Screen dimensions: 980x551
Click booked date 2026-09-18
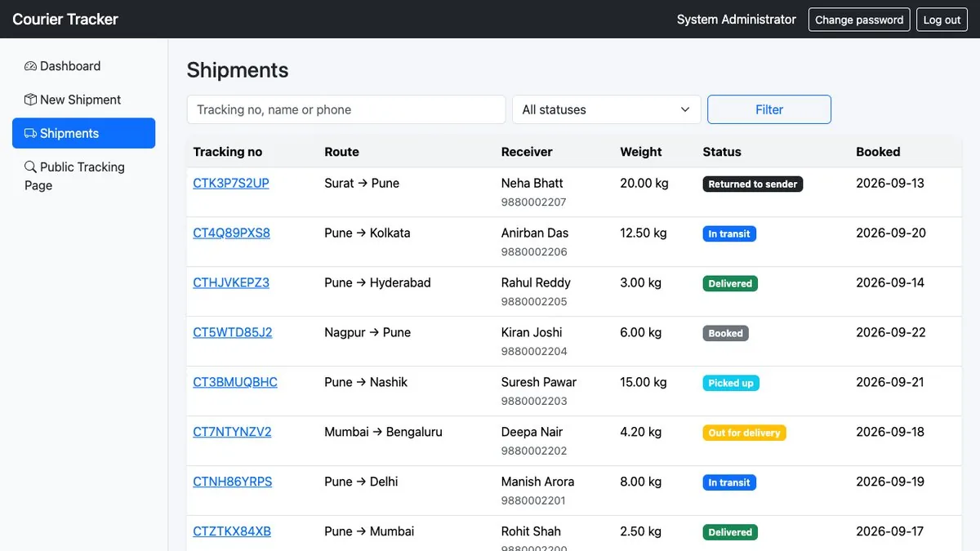[x=890, y=432]
